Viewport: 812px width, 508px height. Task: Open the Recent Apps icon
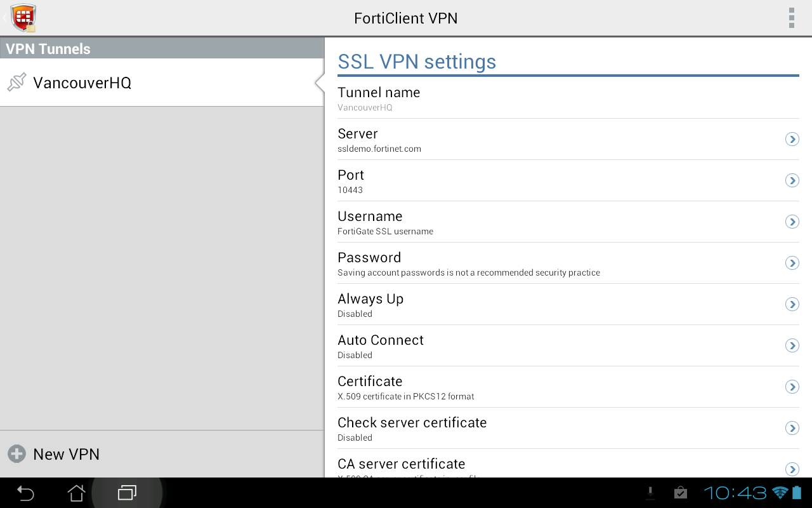point(128,493)
